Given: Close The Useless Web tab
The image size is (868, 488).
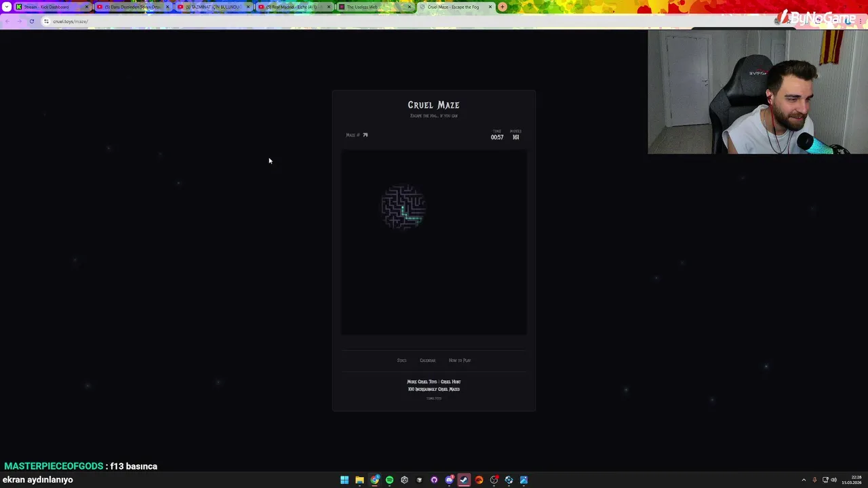Looking at the screenshot, I should pyautogui.click(x=410, y=7).
